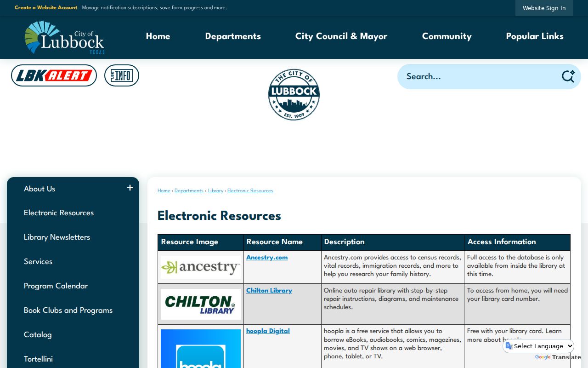Click the City of Lubbock Est. 1909 seal
Image resolution: width=588 pixels, height=368 pixels.
click(294, 95)
